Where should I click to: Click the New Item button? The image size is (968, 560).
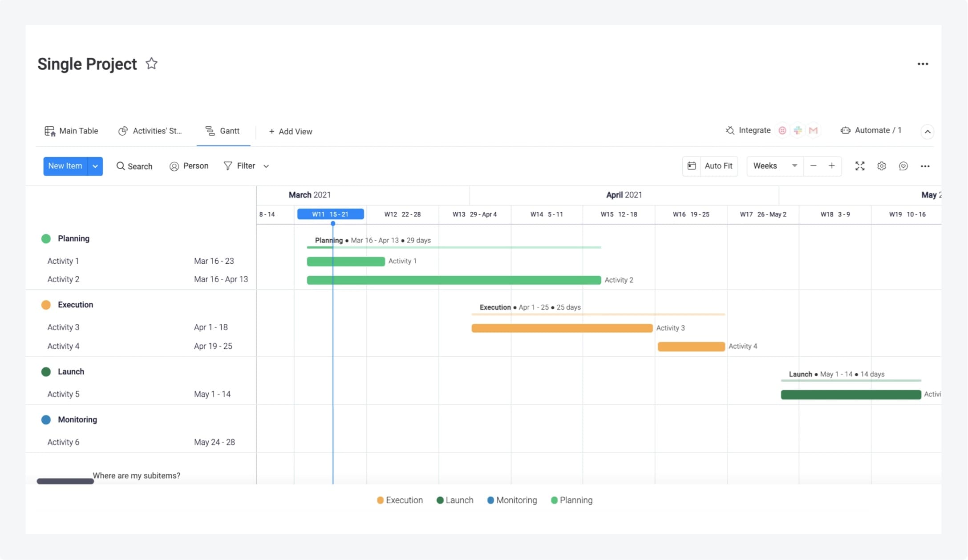coord(65,166)
